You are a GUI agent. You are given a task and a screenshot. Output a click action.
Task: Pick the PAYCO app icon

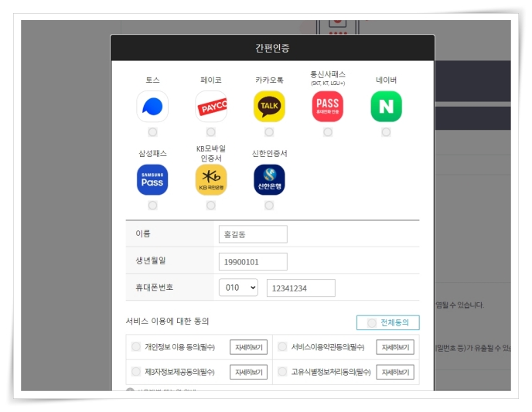click(x=211, y=107)
